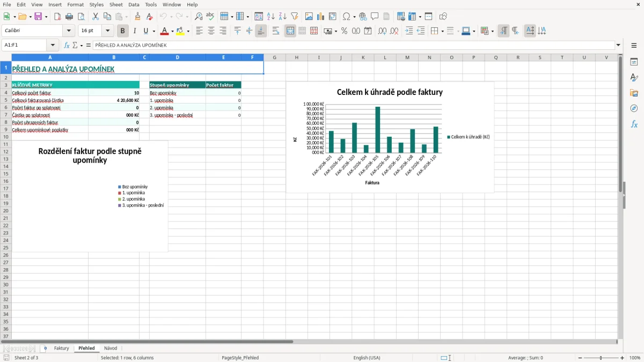The height and width of the screenshot is (362, 644).
Task: Open the Font Color dropdown arrow
Action: (172, 31)
